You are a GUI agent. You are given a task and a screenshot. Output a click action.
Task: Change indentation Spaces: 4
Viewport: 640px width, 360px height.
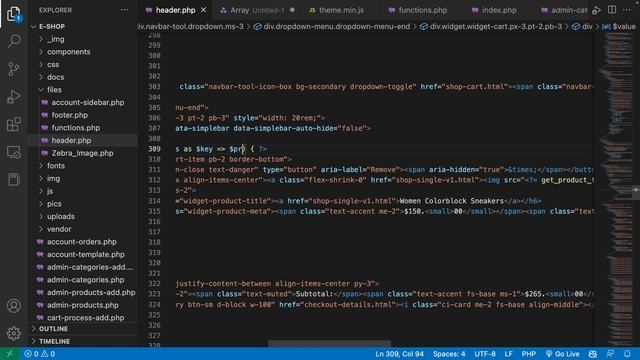(449, 354)
